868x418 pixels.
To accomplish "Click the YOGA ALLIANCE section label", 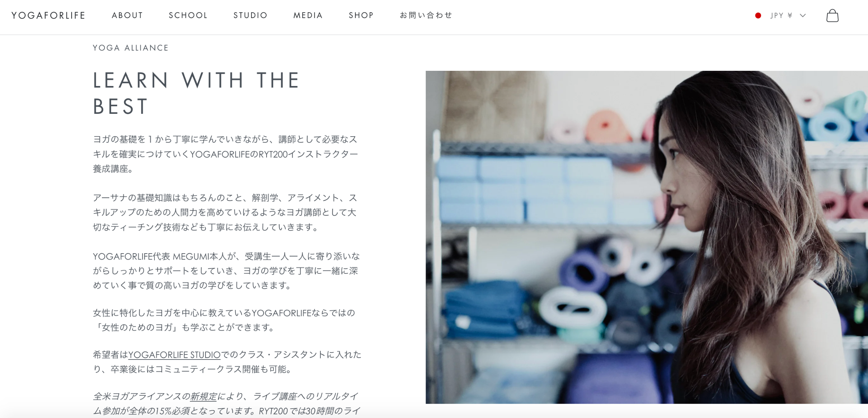I will [x=131, y=48].
